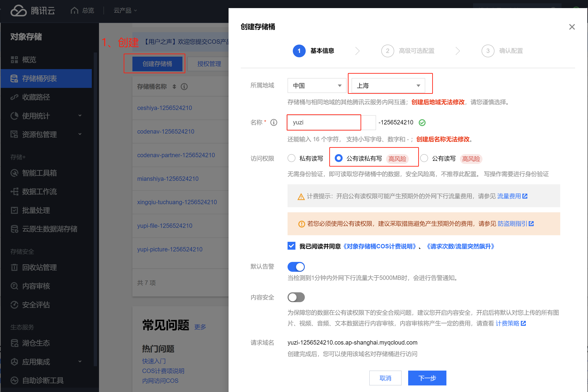Uncheck the billing agreement checkbox
The image size is (588, 392).
coord(291,246)
